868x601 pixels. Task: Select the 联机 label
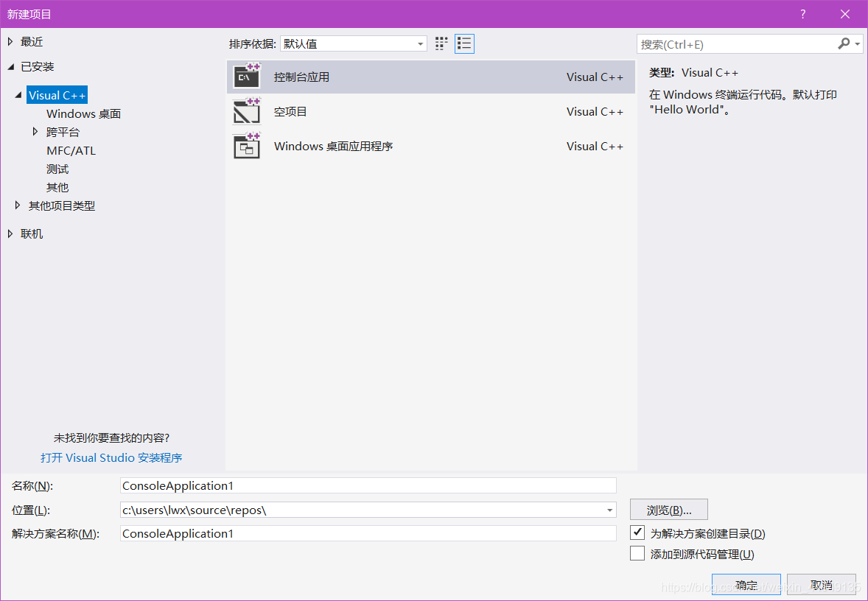(x=32, y=233)
